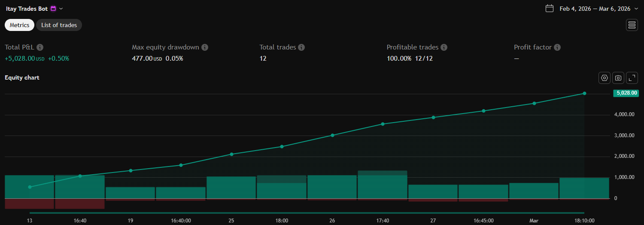Select the equity point above label 25
The image size is (644, 225).
coord(231,154)
